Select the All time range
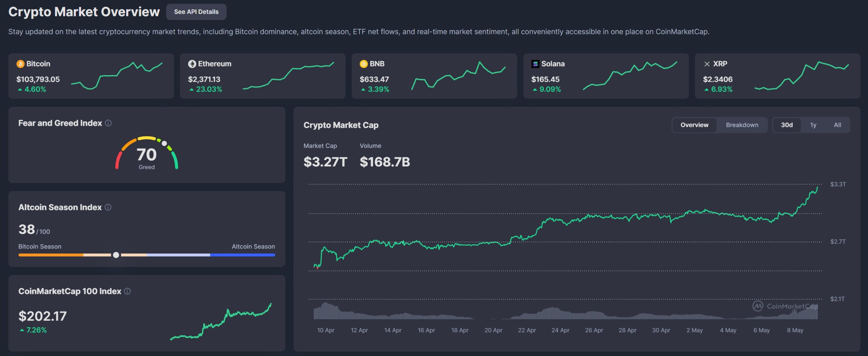This screenshot has height=356, width=868. click(x=837, y=125)
